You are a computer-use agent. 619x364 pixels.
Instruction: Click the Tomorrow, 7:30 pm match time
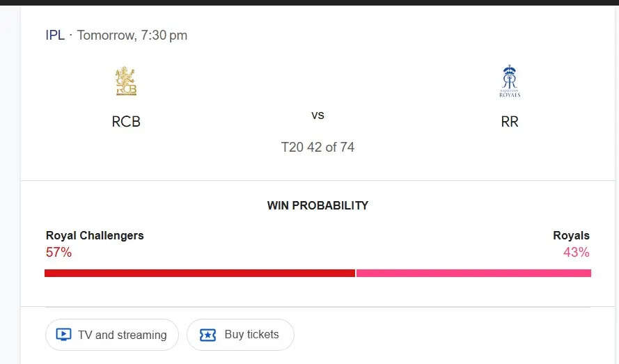(132, 35)
